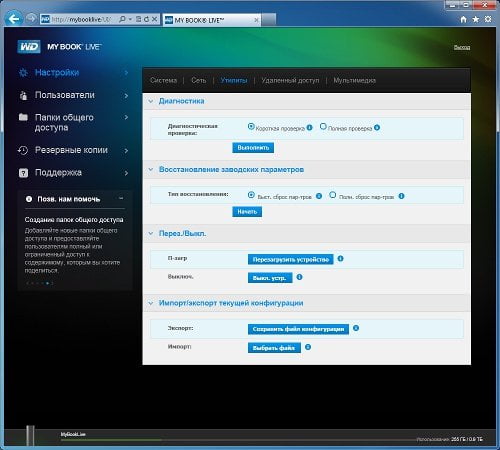Click the compatibility view icon in address bar
This screenshot has width=500, height=450.
pos(139,19)
